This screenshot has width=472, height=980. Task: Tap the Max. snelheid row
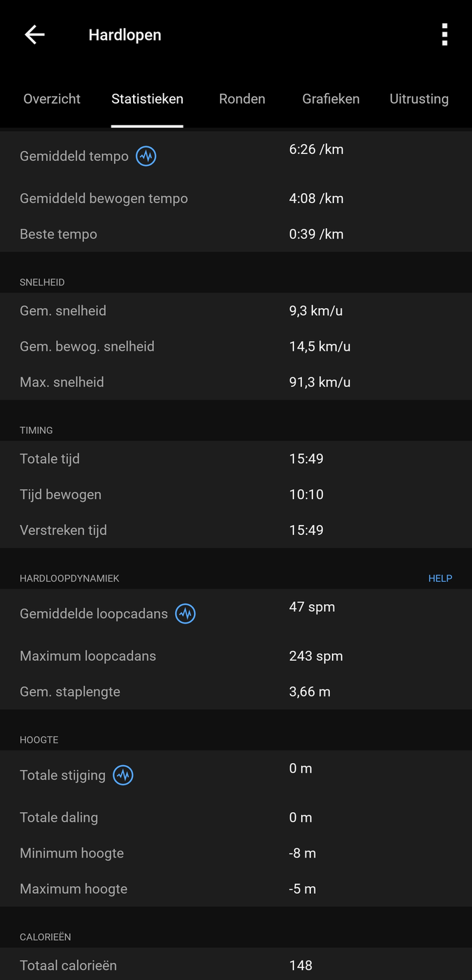236,382
